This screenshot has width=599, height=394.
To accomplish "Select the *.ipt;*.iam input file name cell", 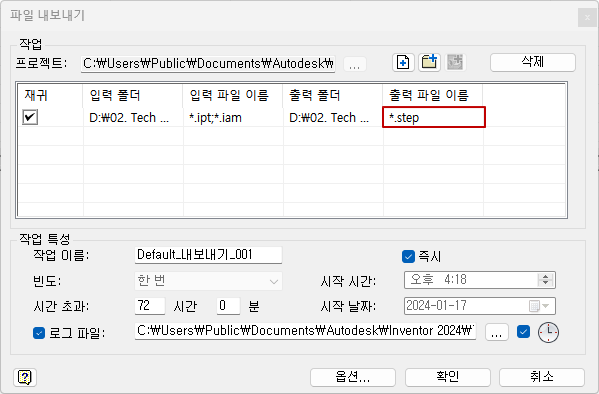I will point(233,117).
